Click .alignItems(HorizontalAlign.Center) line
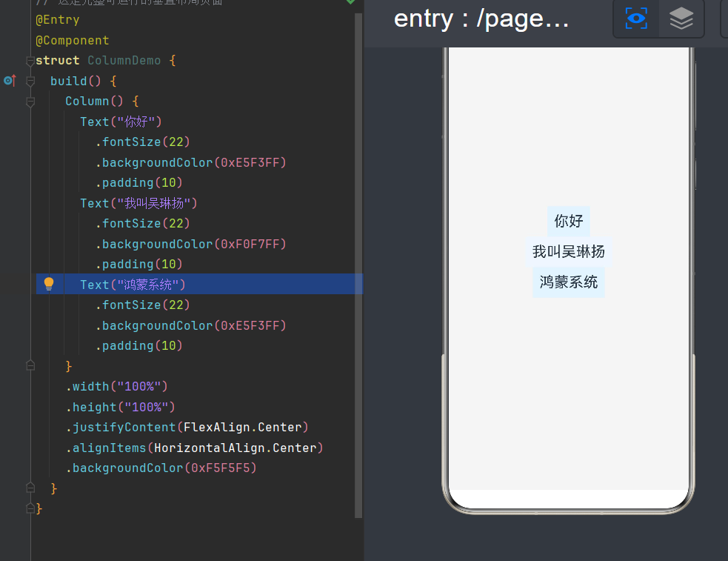This screenshot has width=728, height=561. tap(194, 448)
